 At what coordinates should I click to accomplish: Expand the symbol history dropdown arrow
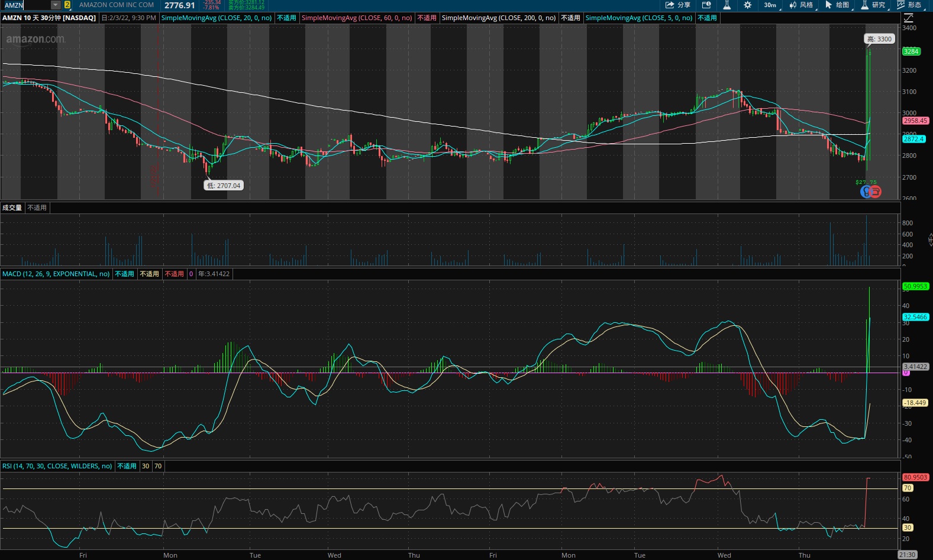56,5
